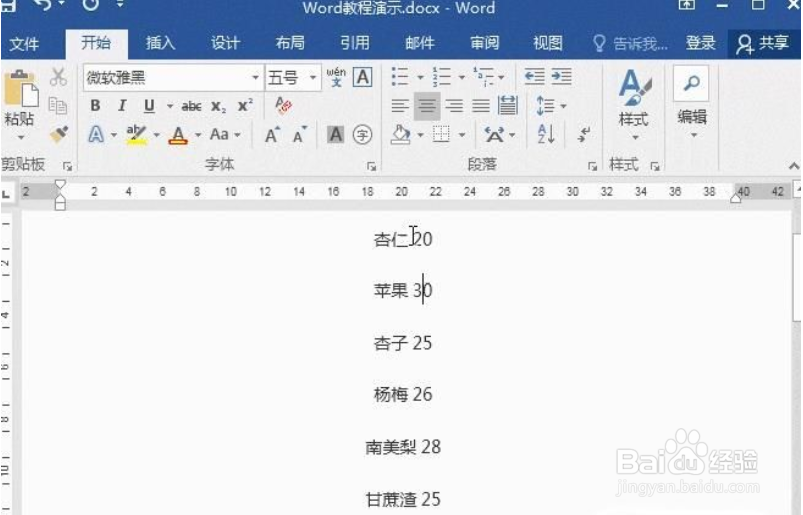The height and width of the screenshot is (515, 803).
Task: Toggle Italic formatting
Action: [x=122, y=105]
